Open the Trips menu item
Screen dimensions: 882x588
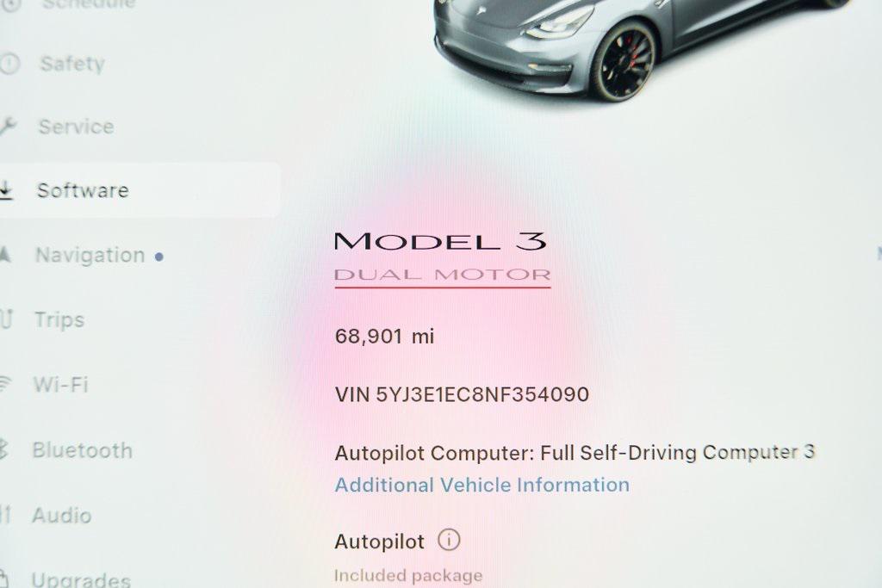click(59, 320)
